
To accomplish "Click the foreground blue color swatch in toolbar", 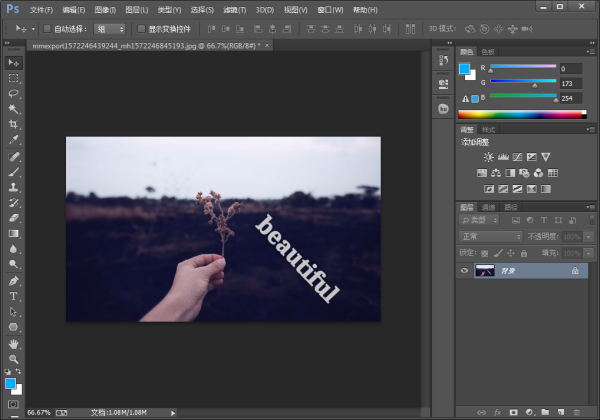I will [10, 383].
